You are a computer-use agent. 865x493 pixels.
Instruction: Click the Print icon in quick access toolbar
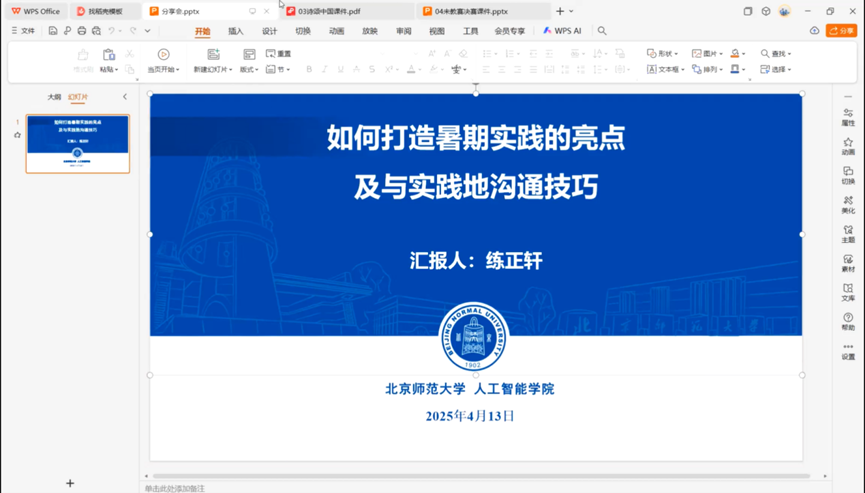point(82,31)
